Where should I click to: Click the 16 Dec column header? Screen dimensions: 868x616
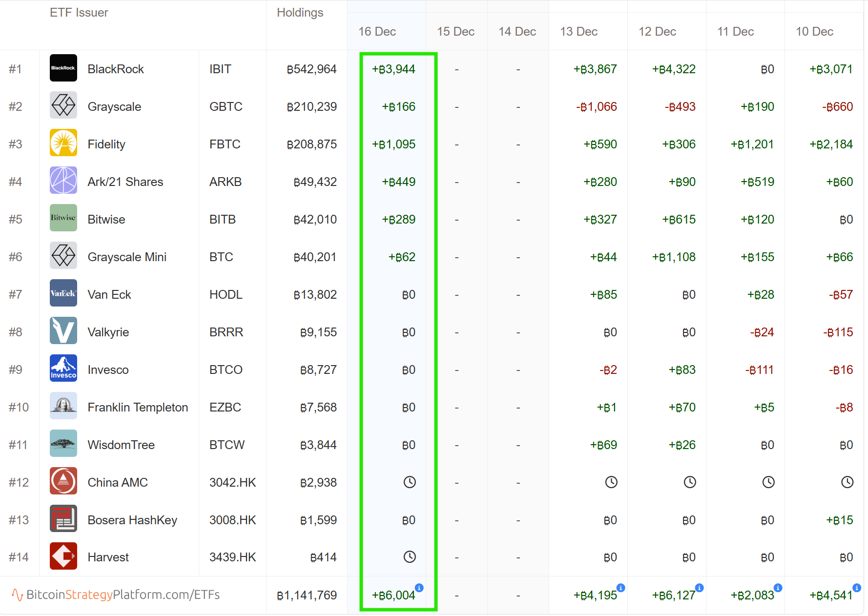(x=377, y=32)
